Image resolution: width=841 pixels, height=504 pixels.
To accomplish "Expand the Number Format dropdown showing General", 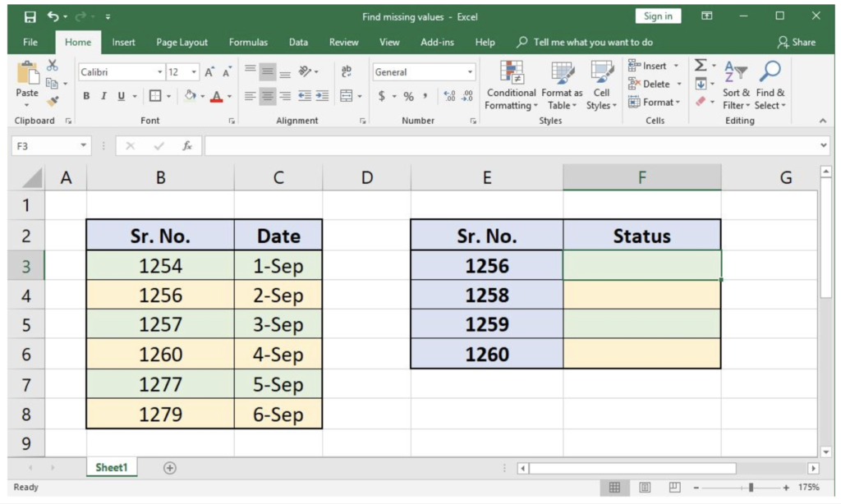I will click(x=469, y=71).
